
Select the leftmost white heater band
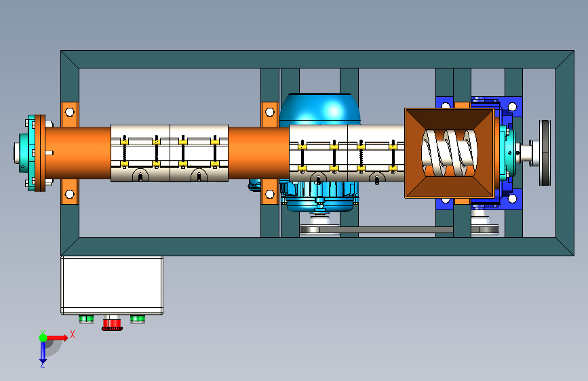pos(140,153)
